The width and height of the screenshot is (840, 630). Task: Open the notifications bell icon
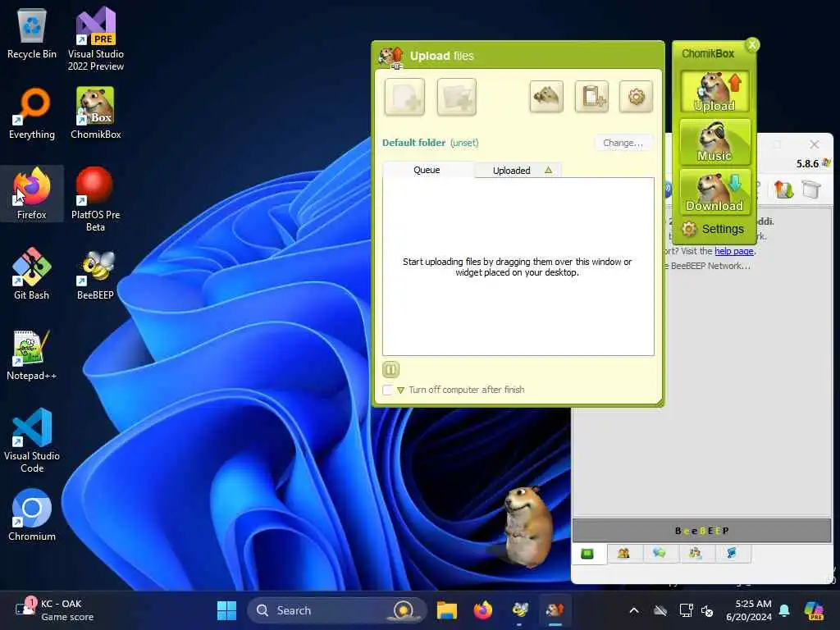(784, 610)
